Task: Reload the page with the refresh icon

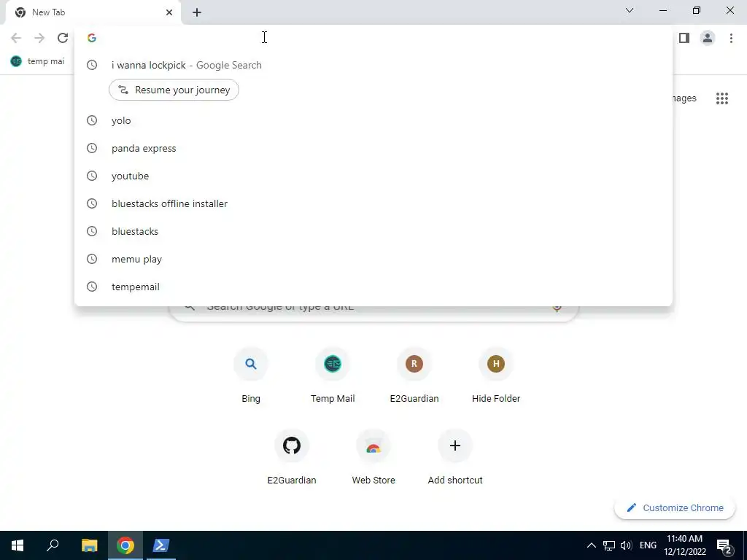Action: click(63, 38)
